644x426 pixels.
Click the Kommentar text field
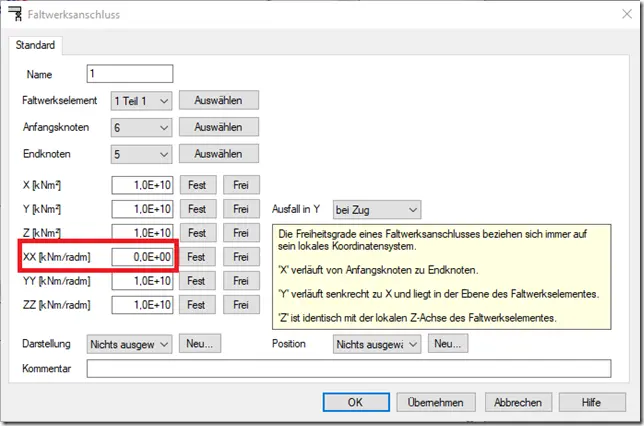tap(349, 368)
